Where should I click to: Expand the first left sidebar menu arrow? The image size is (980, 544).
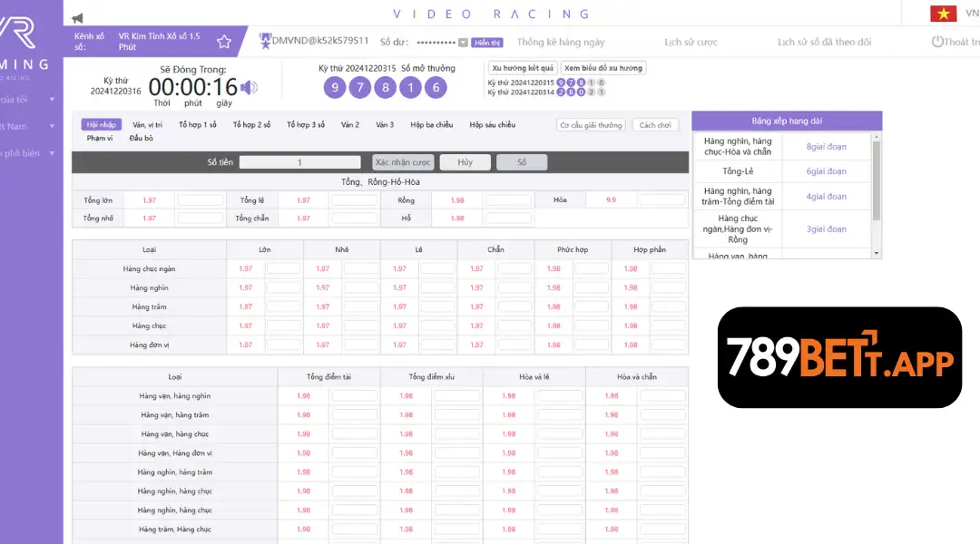point(52,100)
